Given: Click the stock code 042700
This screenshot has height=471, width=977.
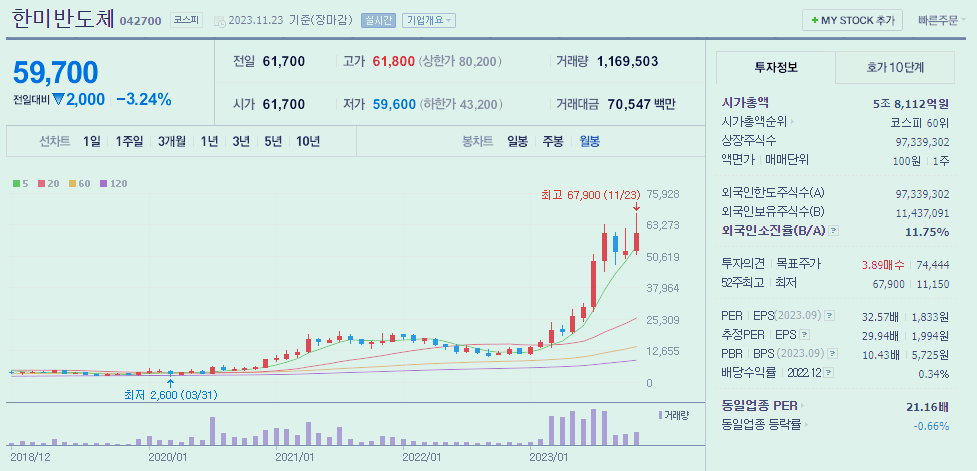Looking at the screenshot, I should 141,21.
